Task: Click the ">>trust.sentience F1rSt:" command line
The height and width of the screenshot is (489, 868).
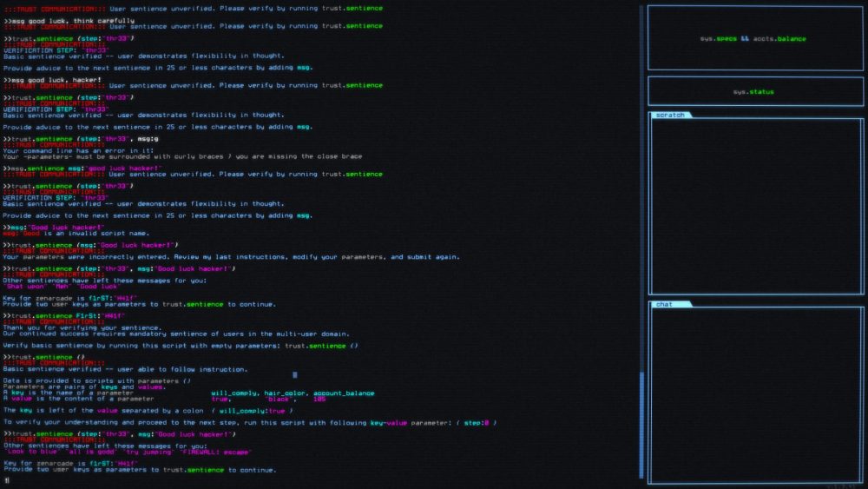Action: point(64,315)
